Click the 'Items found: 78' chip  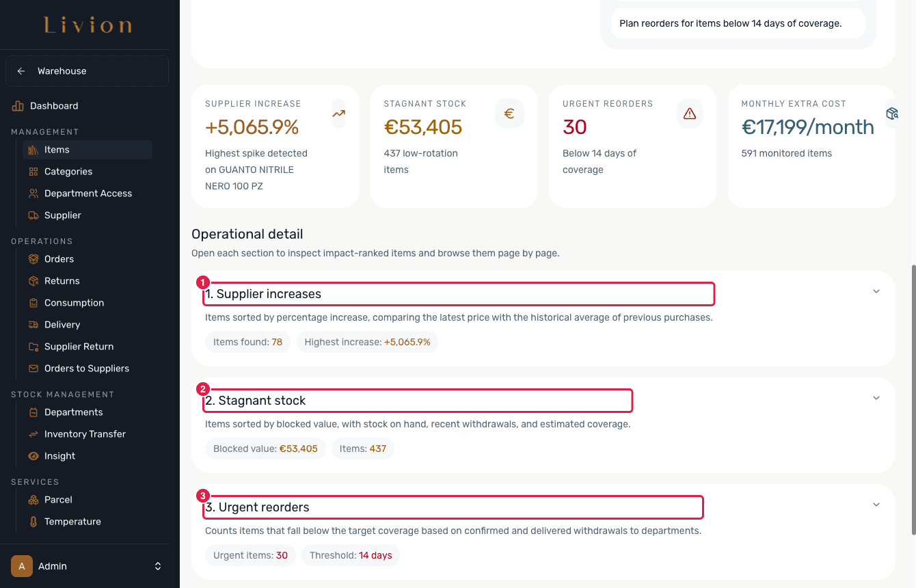247,342
